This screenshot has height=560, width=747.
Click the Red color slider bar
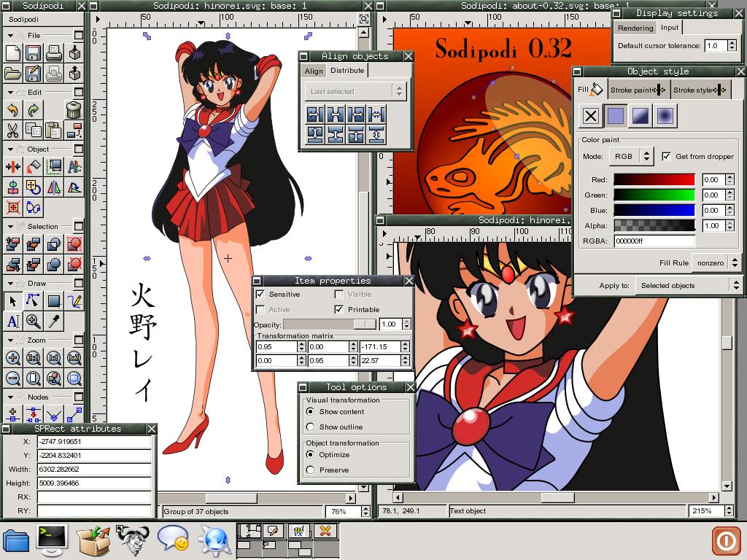(654, 180)
